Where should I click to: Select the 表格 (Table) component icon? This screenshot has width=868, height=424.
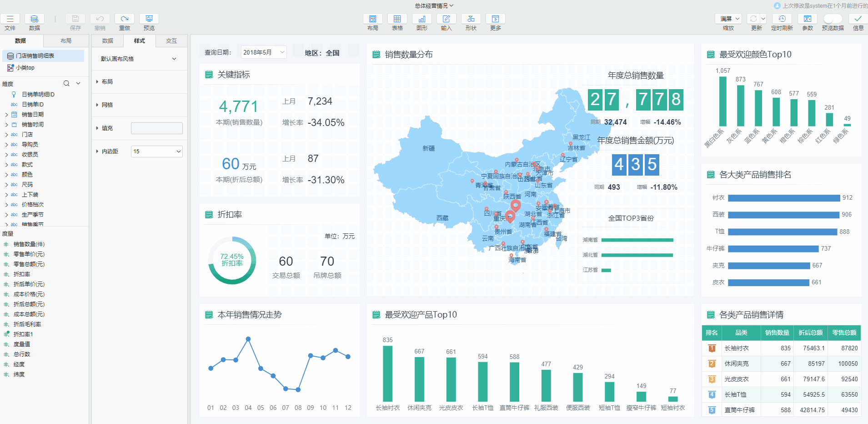[397, 19]
